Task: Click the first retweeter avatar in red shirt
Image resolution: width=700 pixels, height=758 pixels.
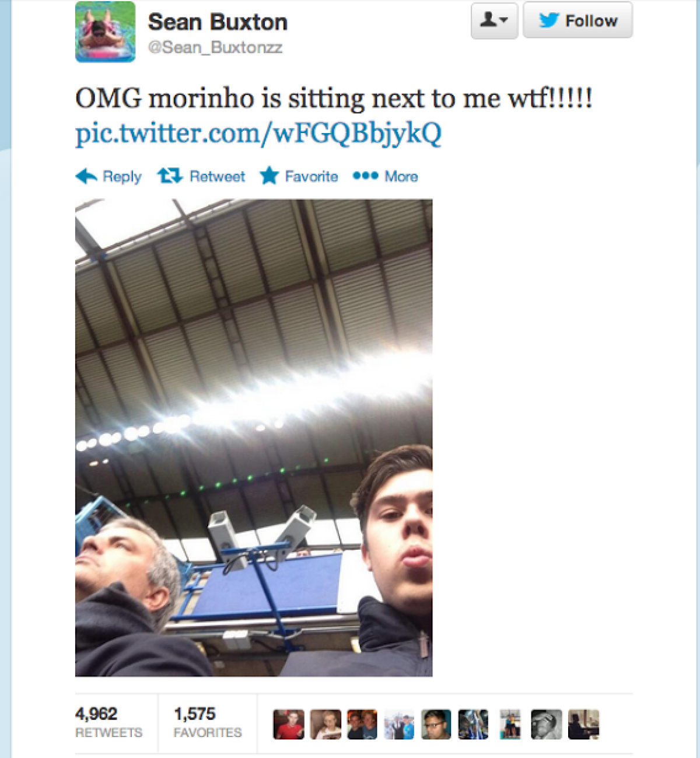Action: 289,725
